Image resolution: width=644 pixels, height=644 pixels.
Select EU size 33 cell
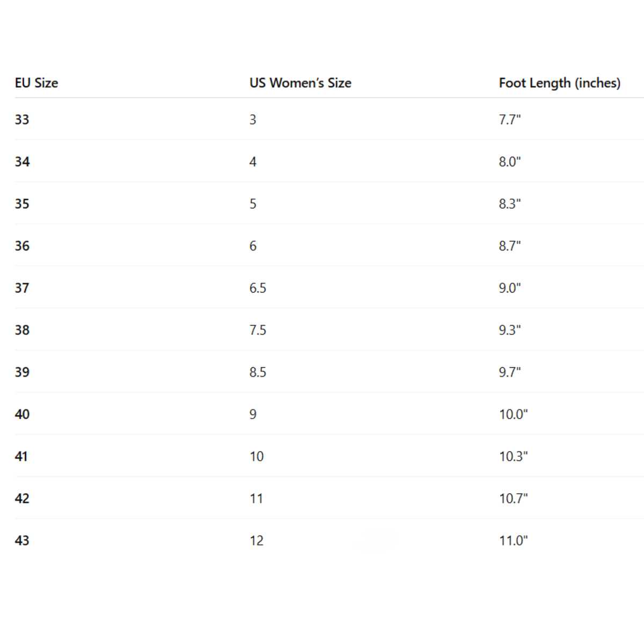pyautogui.click(x=22, y=120)
